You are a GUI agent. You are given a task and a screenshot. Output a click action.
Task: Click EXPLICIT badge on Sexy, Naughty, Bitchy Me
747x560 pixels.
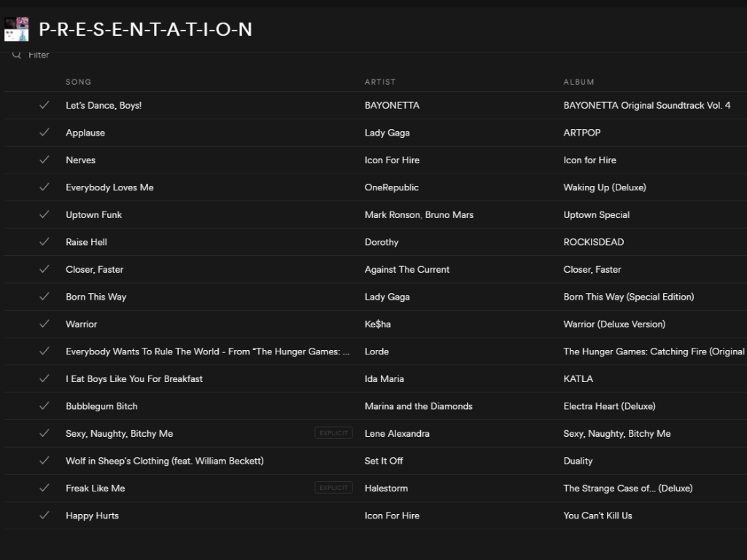tap(333, 433)
